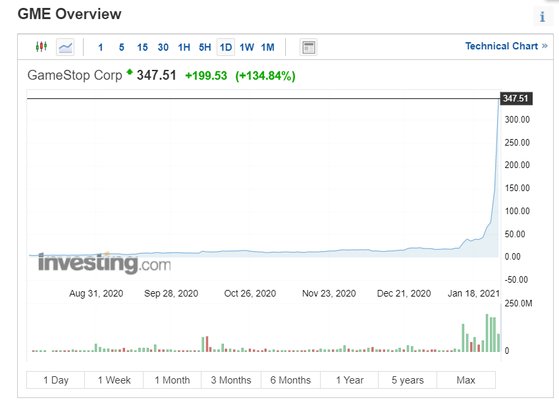Click the (+134.84%) percent change
The image size is (559, 400).
265,76
